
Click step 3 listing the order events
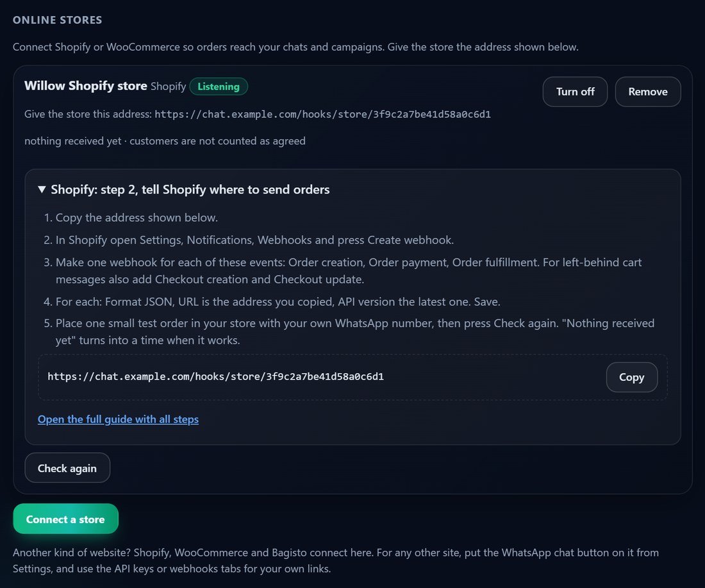pos(349,271)
